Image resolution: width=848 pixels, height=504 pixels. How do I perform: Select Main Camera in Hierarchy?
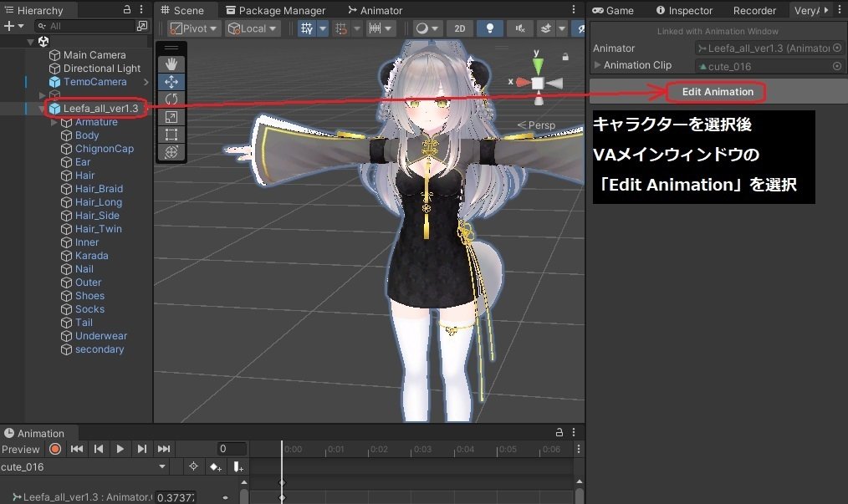click(95, 55)
